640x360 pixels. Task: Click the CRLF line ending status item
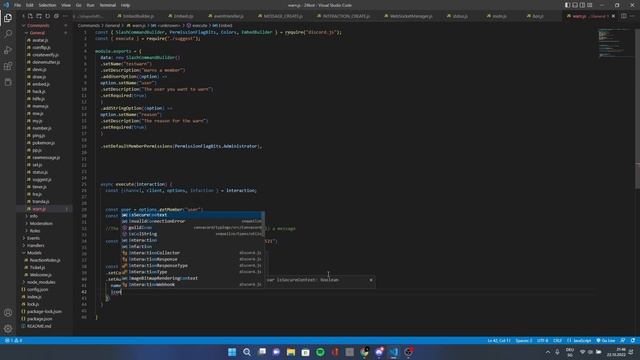click(x=557, y=340)
